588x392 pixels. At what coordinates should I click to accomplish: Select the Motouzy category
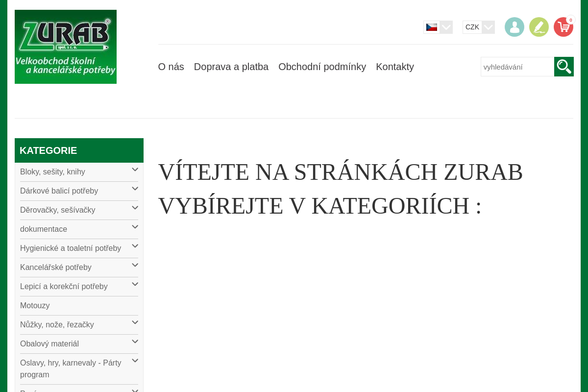(35, 305)
